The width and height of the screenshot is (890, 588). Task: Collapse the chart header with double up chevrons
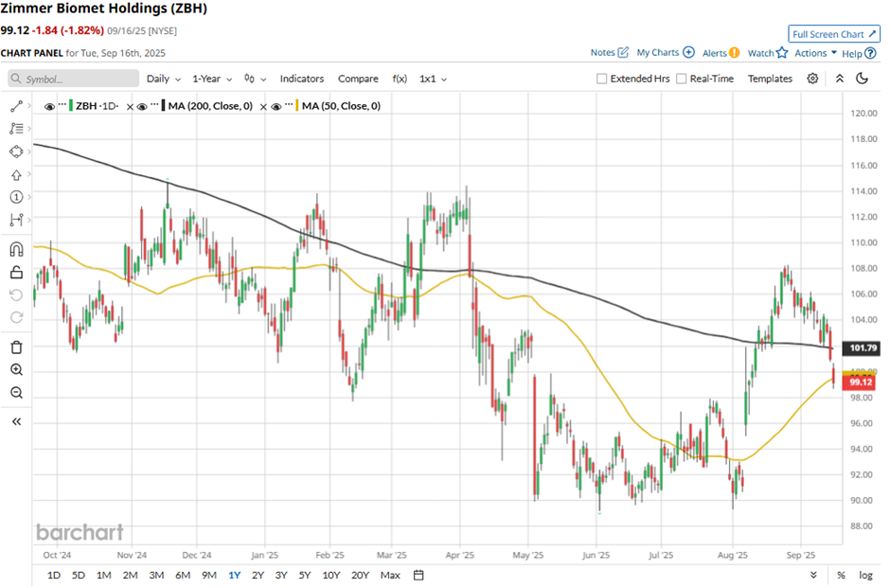tap(840, 79)
